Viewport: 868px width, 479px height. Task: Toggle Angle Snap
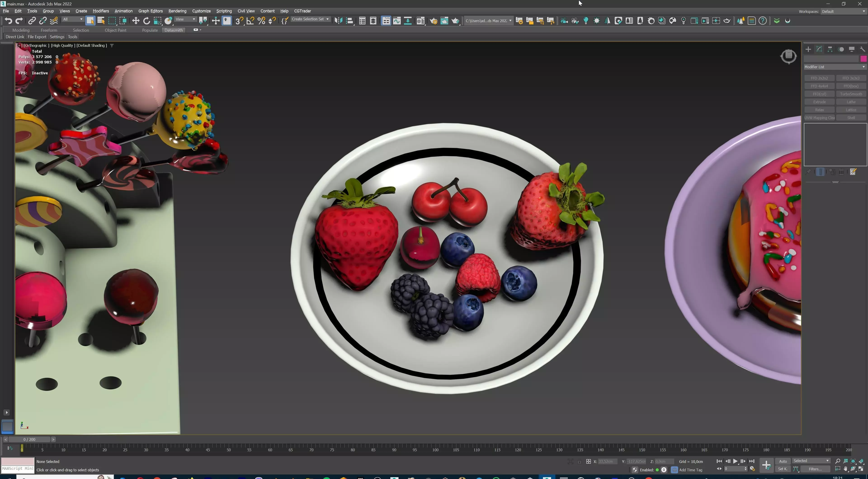(x=250, y=21)
